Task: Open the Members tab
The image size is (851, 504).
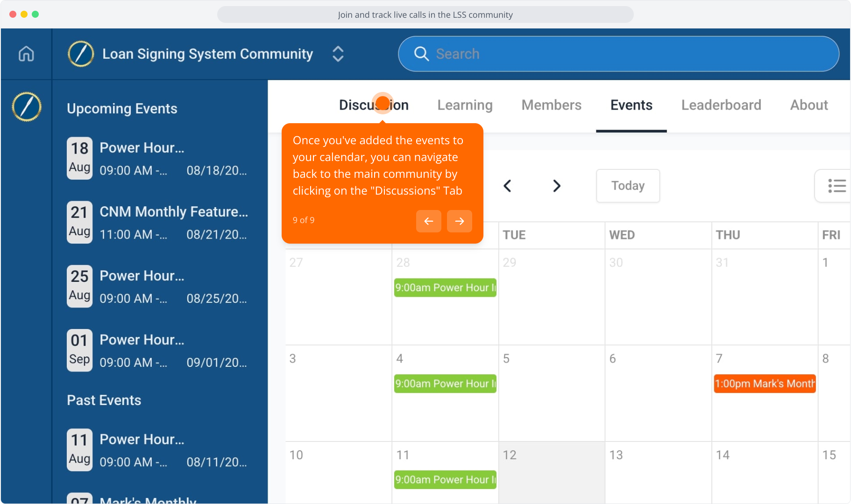Action: pyautogui.click(x=551, y=105)
